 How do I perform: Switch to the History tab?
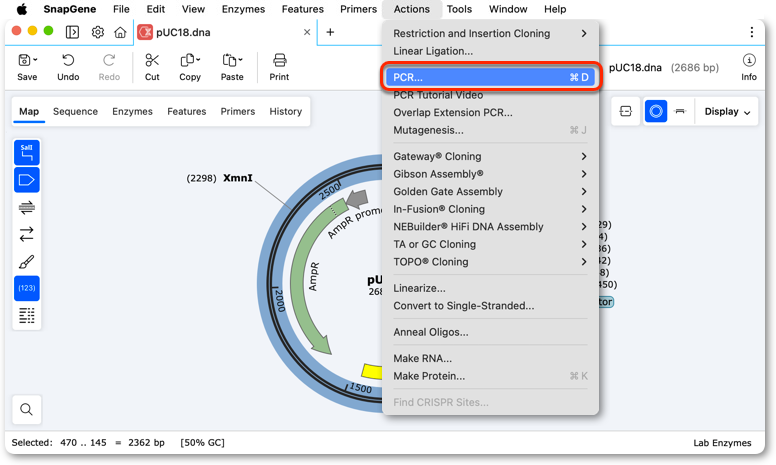click(286, 111)
